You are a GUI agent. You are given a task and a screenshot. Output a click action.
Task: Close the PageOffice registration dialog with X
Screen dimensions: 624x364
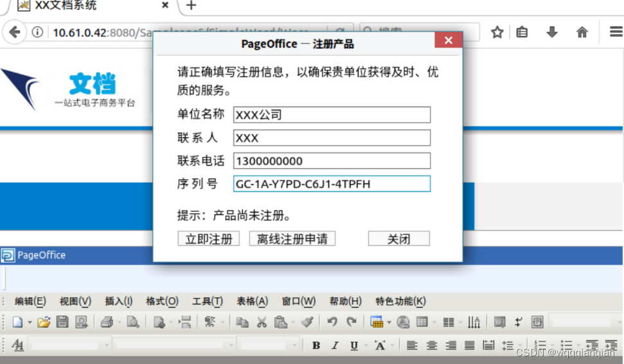tap(449, 40)
